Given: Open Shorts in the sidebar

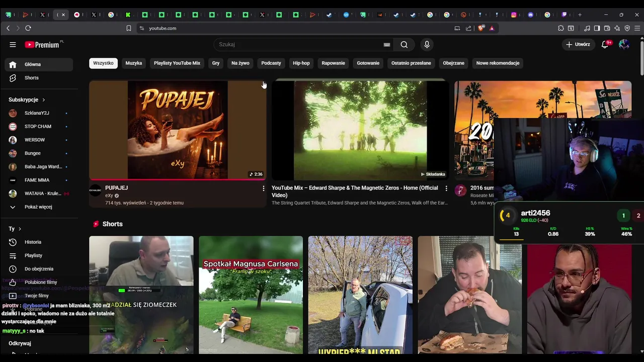Looking at the screenshot, I should point(39,78).
